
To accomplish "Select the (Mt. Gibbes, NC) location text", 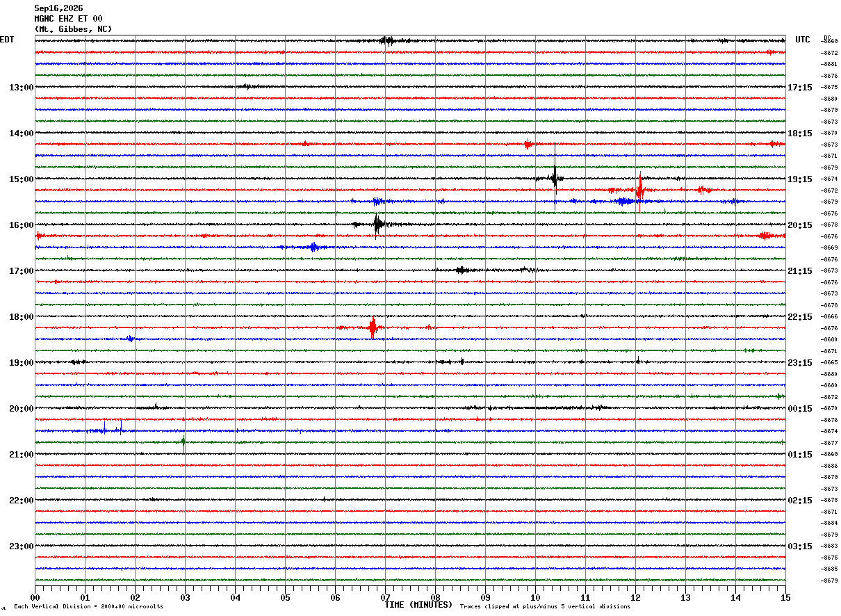I will coord(73,29).
